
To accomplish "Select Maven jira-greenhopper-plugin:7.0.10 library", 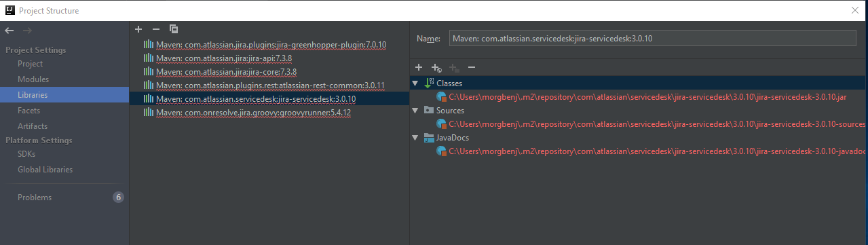I will point(271,45).
